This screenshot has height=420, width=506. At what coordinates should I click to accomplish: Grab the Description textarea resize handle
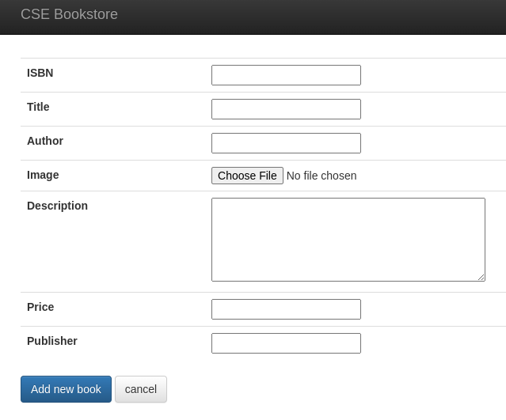tap(481, 277)
